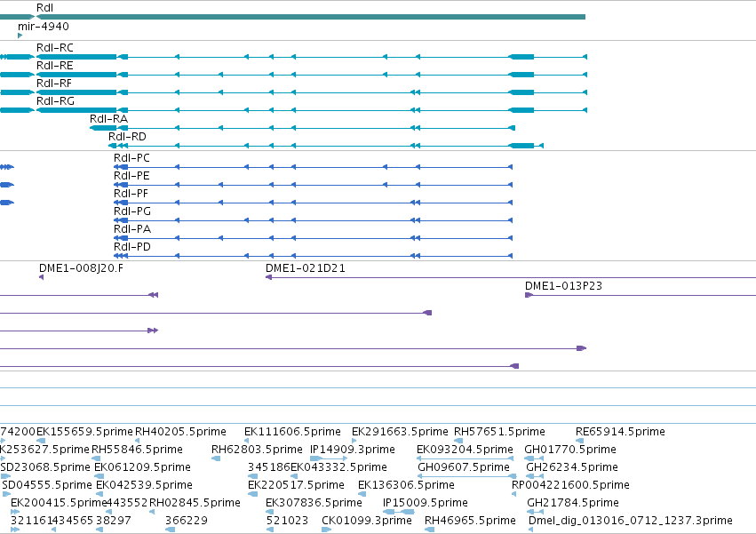Click the EK061209.5prime EST label
Viewport: 756px width, 534px height.
[142, 467]
